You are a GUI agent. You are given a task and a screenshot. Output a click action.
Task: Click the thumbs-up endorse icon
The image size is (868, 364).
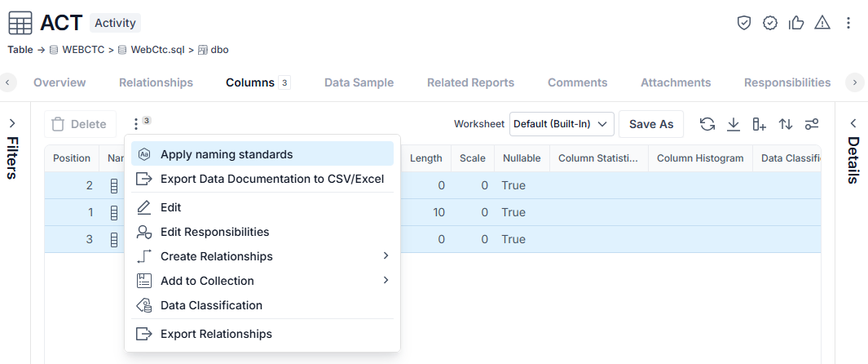point(796,23)
